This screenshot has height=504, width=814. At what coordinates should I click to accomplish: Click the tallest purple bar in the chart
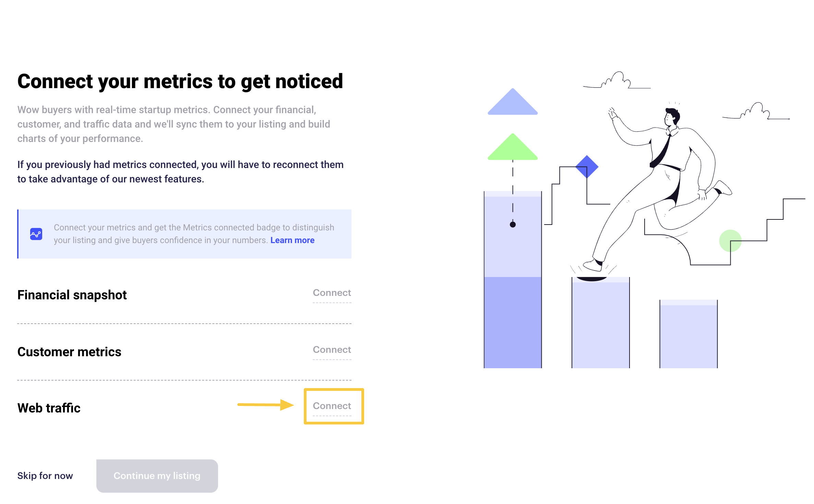pos(513,279)
